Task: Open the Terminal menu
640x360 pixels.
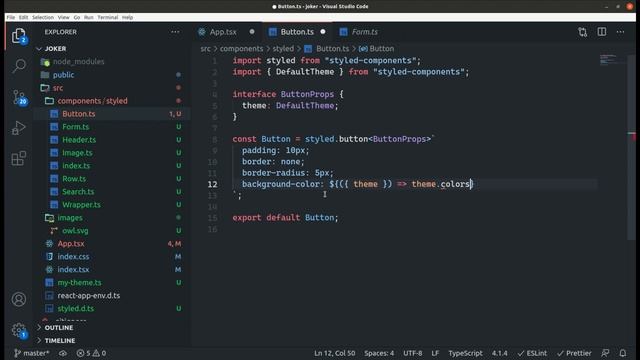Action: (x=108, y=17)
